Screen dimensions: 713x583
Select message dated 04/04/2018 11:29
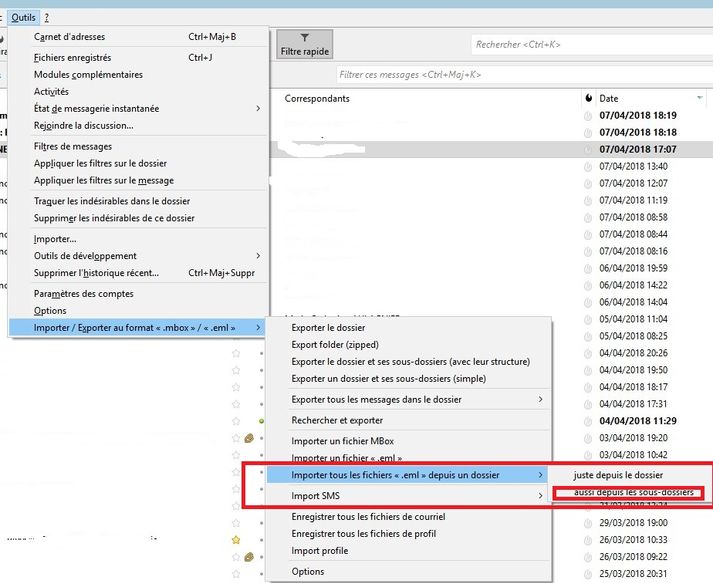638,421
